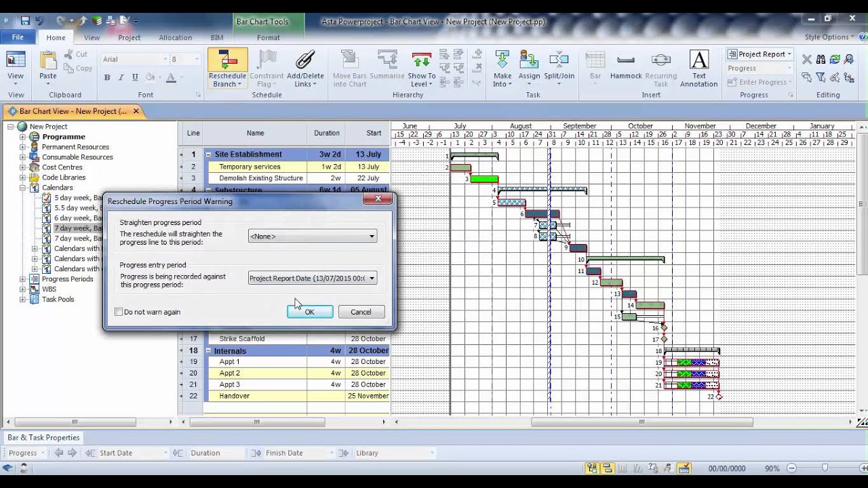
Task: Expand the Cost Centres tree node
Action: pos(22,167)
